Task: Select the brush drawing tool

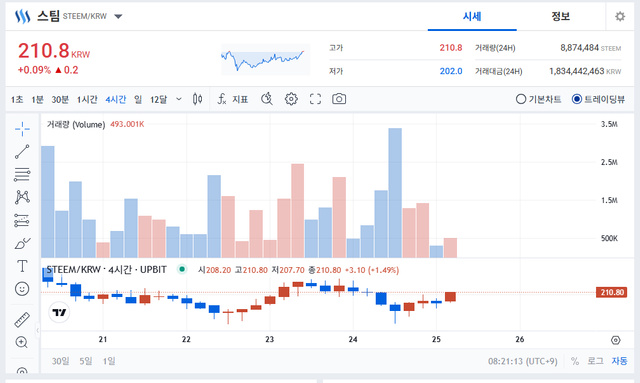Action: point(22,243)
